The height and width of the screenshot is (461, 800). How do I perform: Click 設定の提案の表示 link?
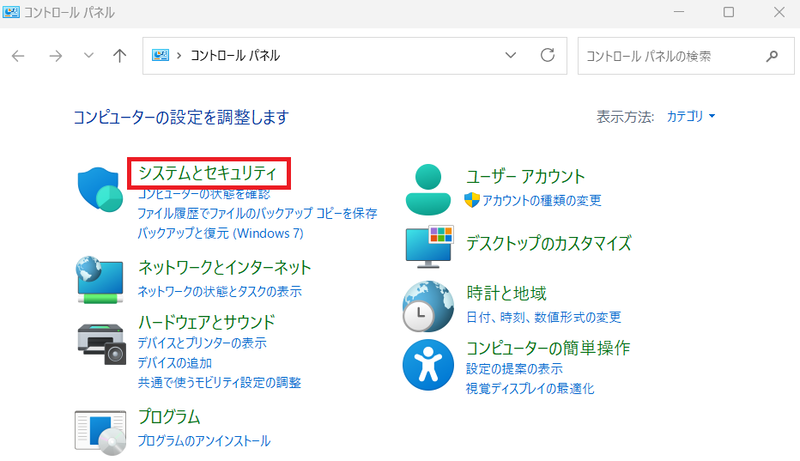point(514,368)
